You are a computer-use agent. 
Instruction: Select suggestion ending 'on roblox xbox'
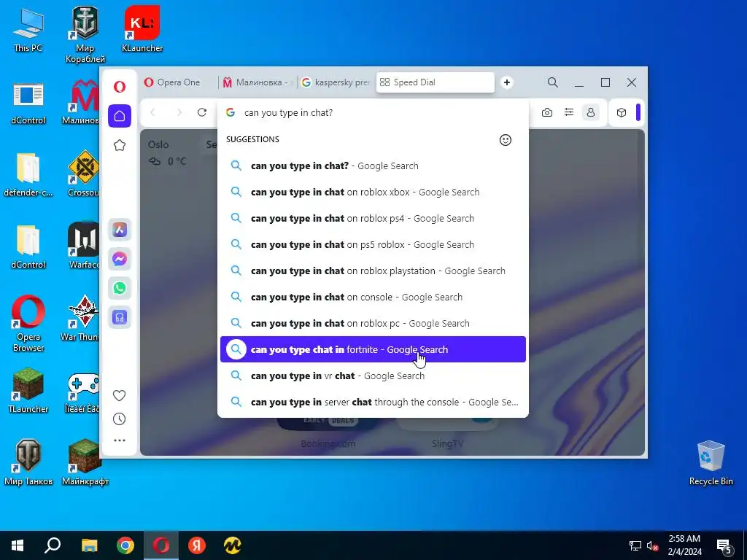click(x=373, y=192)
